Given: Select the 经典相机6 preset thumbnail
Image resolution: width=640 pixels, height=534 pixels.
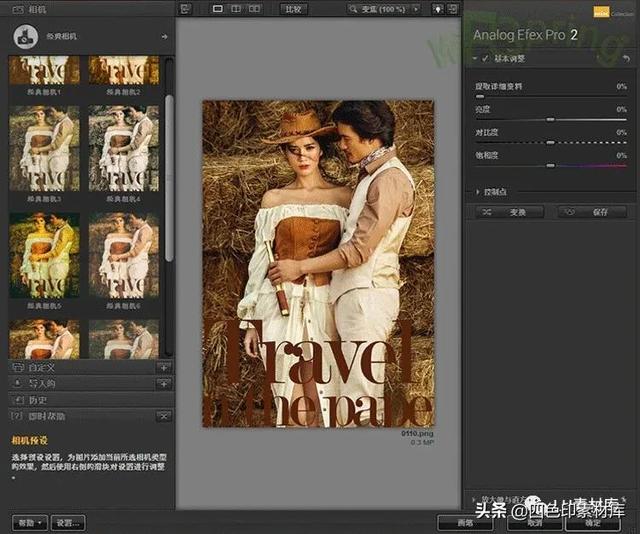Looking at the screenshot, I should pyautogui.click(x=124, y=255).
